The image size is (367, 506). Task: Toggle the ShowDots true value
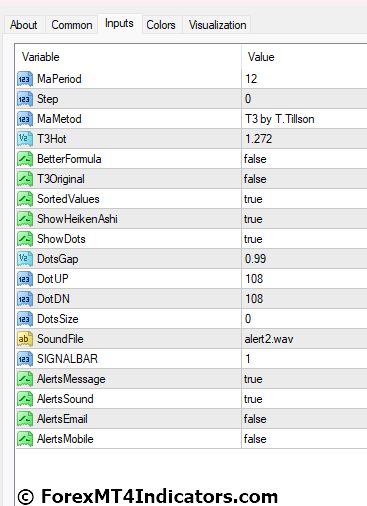[304, 239]
